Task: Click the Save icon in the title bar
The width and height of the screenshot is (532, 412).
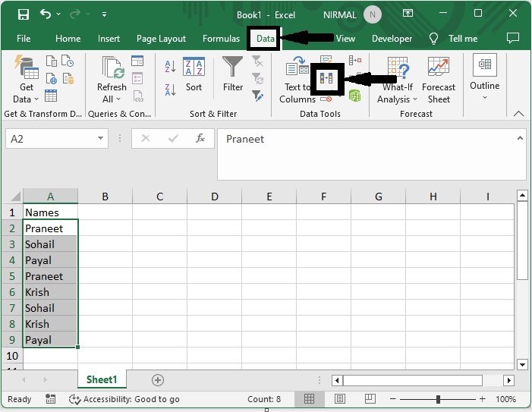Action: point(24,14)
